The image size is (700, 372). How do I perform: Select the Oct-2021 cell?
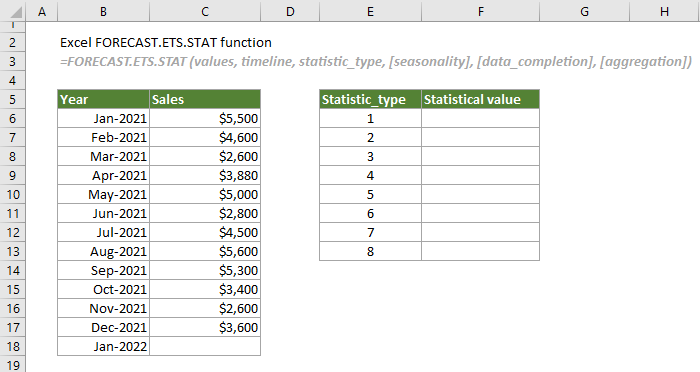pyautogui.click(x=104, y=289)
